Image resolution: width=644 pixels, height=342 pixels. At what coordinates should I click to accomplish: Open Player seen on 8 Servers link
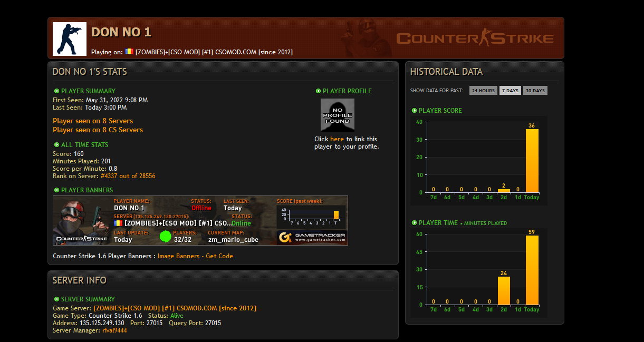[93, 121]
